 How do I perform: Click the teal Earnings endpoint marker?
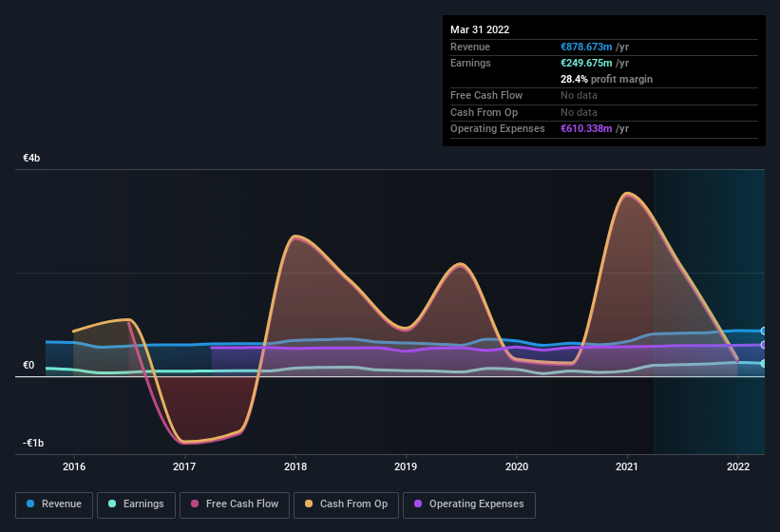pos(764,364)
